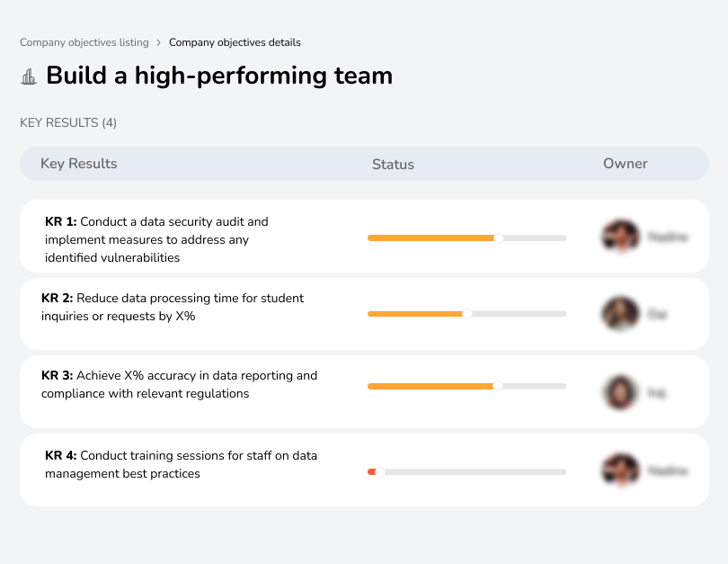The width and height of the screenshot is (728, 564).
Task: Click the "Company objectives details" breadcrumb item
Action: point(235,42)
